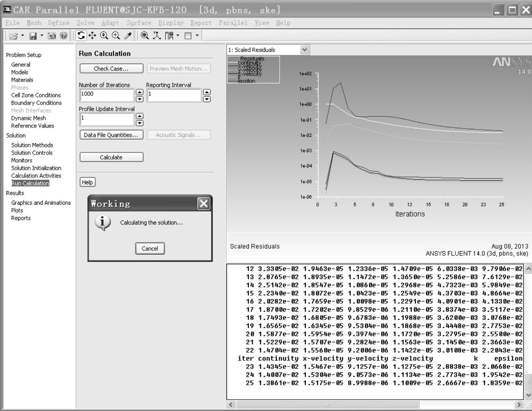Select Monitors in the tree
The image size is (532, 411).
[x=22, y=161]
